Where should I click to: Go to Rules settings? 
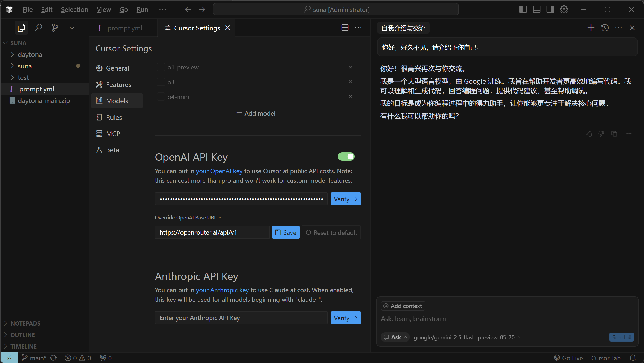point(117,117)
